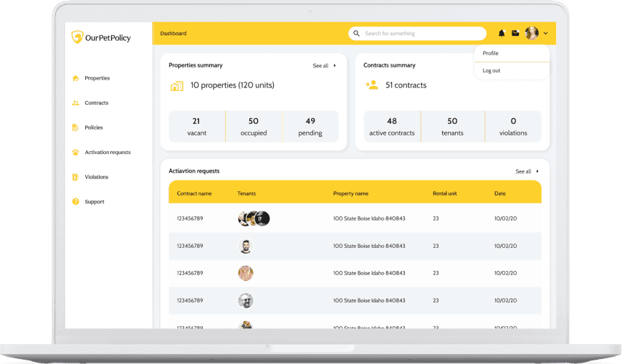Click the Properties house icon in sidebar
622x364 pixels.
click(75, 78)
